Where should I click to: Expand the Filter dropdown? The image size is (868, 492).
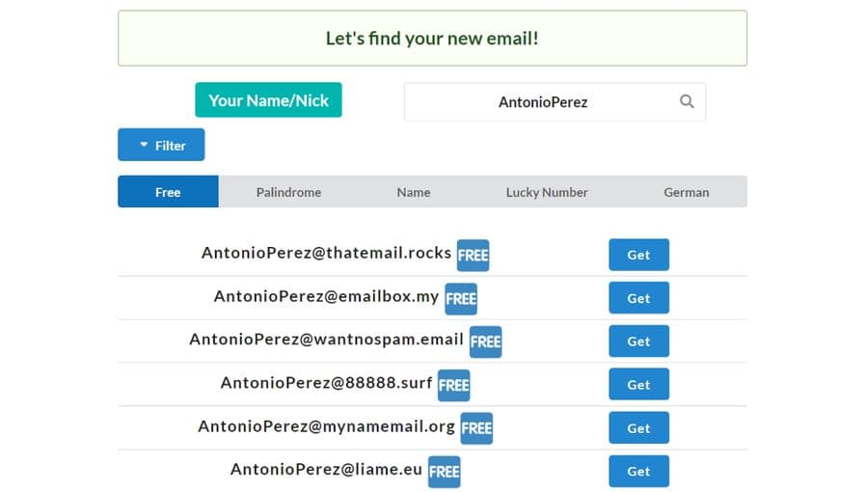tap(161, 145)
